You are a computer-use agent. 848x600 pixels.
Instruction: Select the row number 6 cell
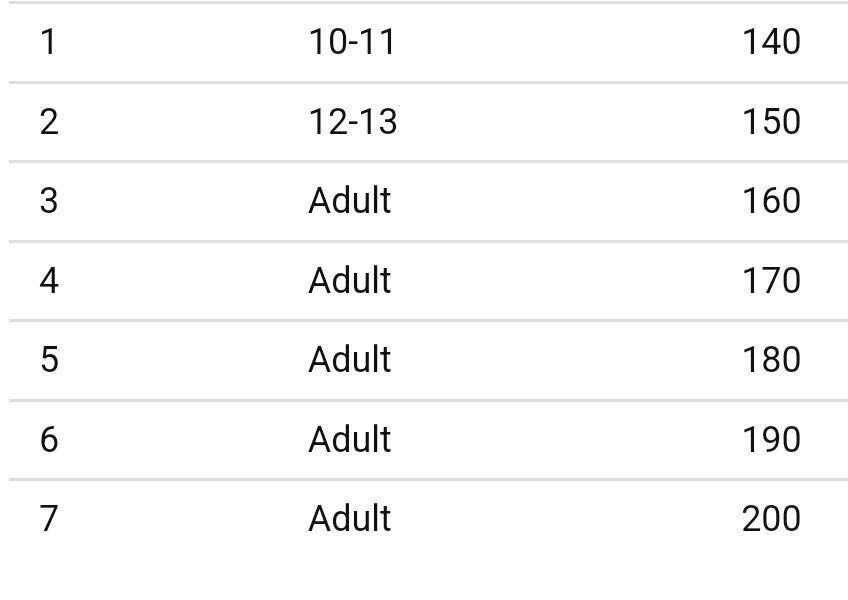click(x=49, y=440)
